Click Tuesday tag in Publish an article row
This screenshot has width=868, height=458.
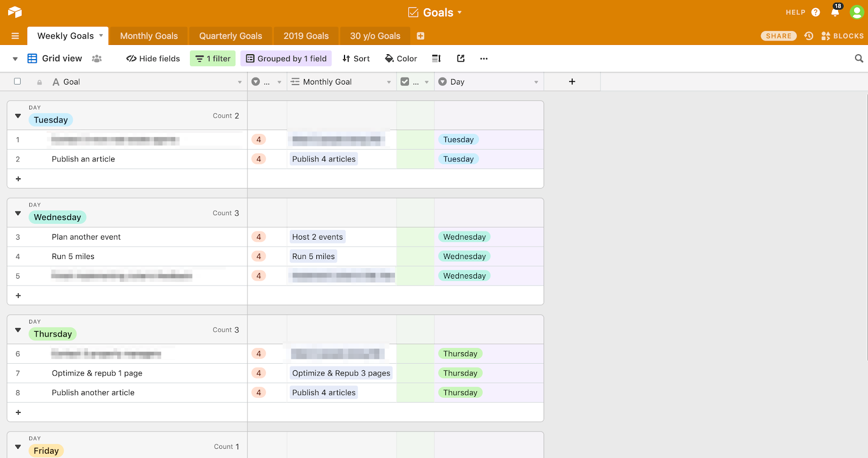[458, 159]
